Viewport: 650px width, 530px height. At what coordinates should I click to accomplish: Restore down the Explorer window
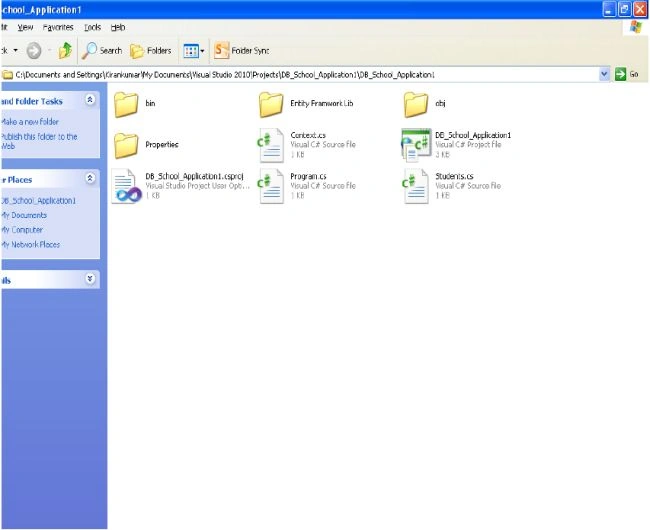tap(624, 9)
